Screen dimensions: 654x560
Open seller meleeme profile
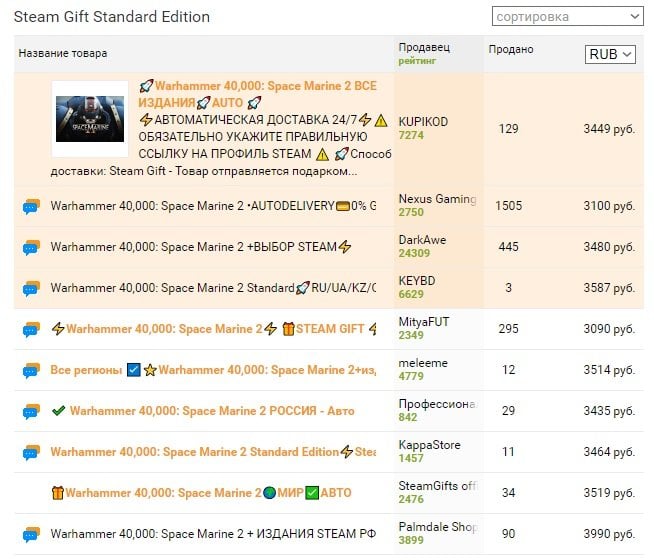pyautogui.click(x=423, y=363)
